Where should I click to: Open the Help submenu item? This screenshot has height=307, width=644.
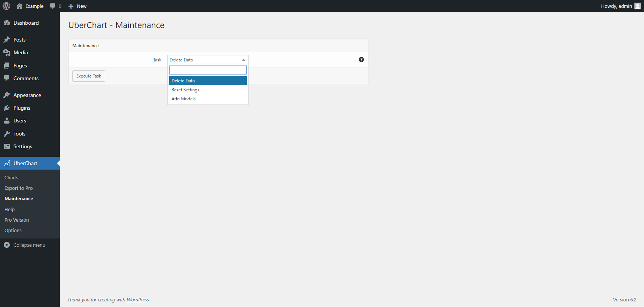(9, 209)
